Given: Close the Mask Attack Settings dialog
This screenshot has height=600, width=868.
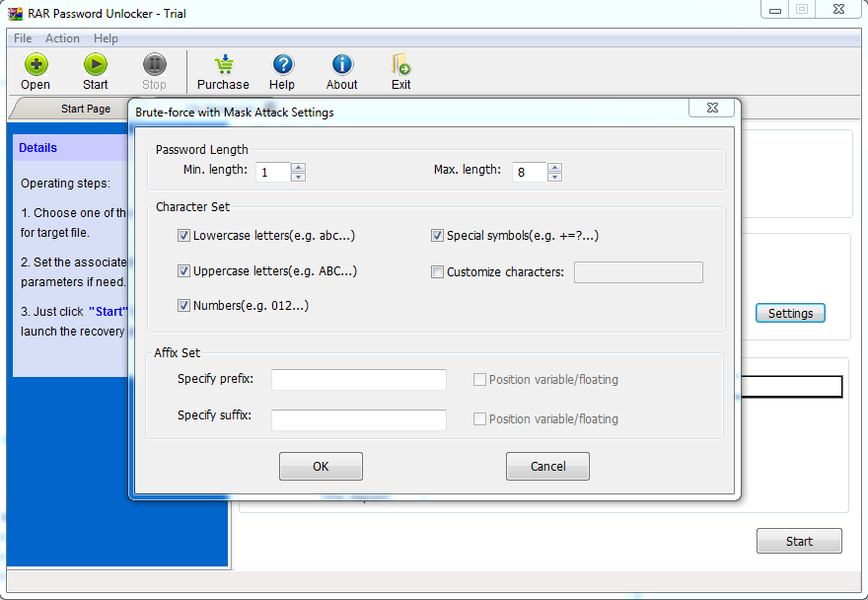Looking at the screenshot, I should (x=712, y=108).
